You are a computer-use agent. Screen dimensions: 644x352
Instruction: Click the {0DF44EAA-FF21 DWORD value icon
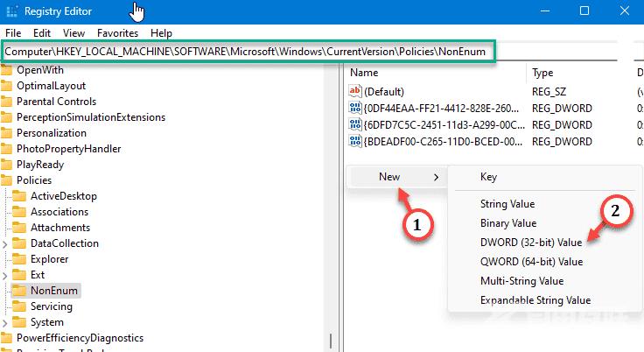click(x=355, y=108)
